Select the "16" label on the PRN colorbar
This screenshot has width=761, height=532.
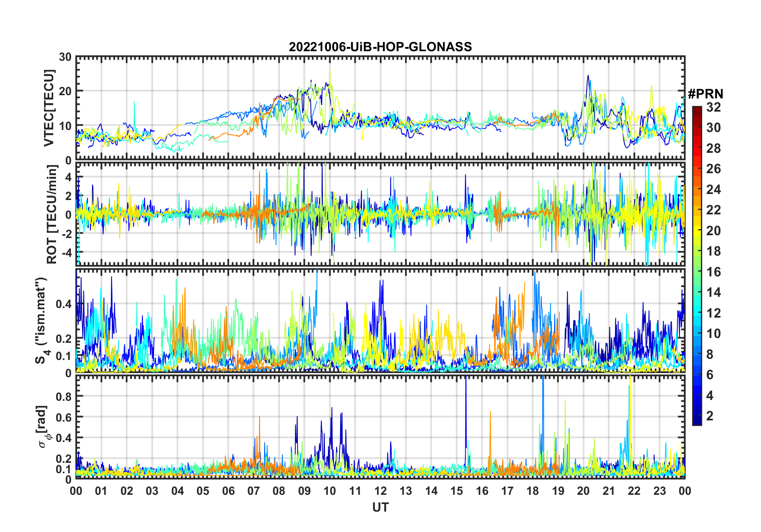point(713,272)
